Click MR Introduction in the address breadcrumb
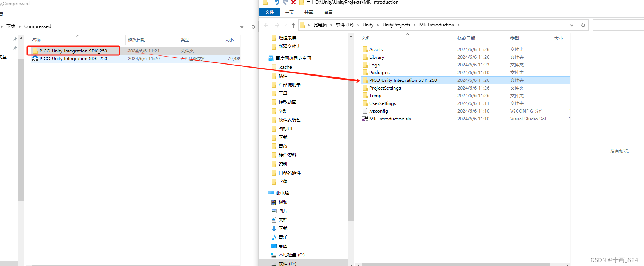 click(x=437, y=25)
